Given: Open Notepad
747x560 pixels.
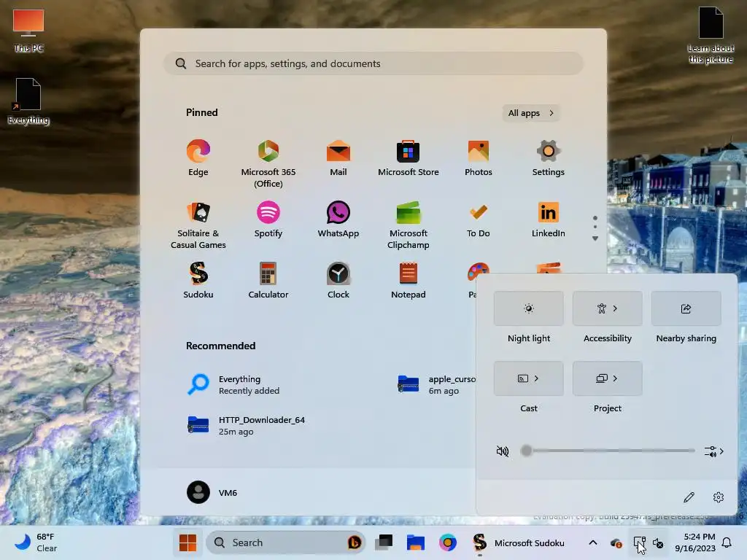Looking at the screenshot, I should [409, 281].
